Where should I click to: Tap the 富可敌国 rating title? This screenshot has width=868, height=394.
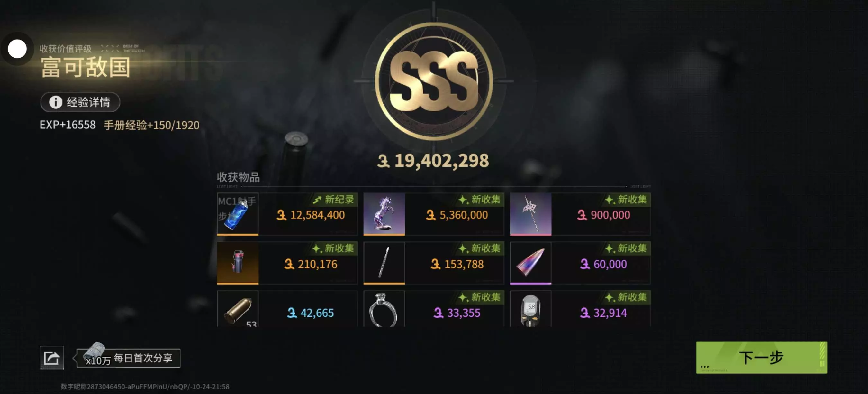coord(86,67)
